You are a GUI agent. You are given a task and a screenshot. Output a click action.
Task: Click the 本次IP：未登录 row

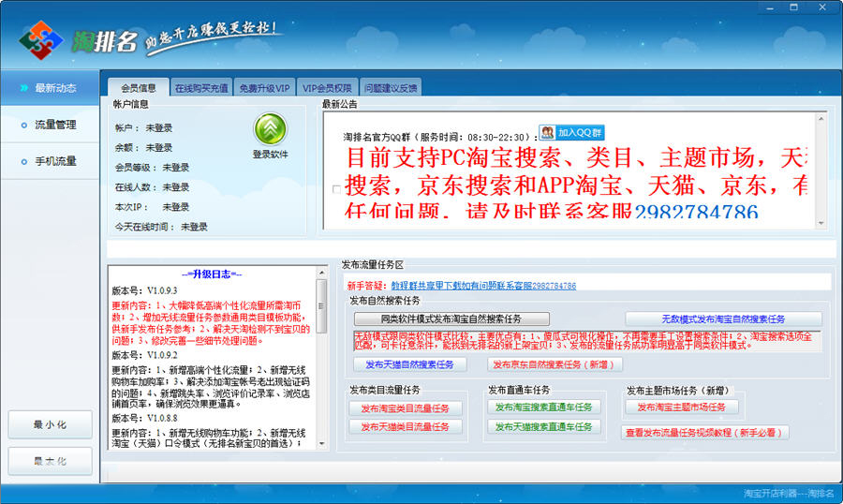[x=152, y=207]
